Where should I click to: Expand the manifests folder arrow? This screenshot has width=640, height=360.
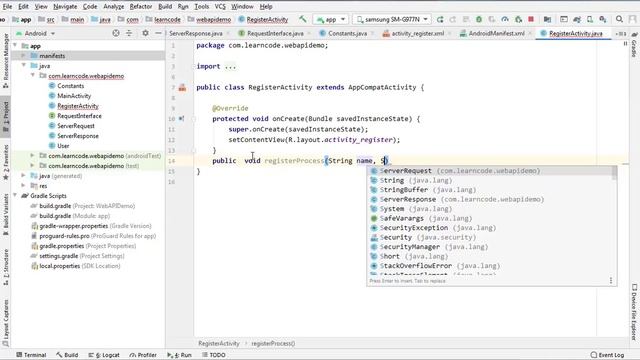coord(24,56)
